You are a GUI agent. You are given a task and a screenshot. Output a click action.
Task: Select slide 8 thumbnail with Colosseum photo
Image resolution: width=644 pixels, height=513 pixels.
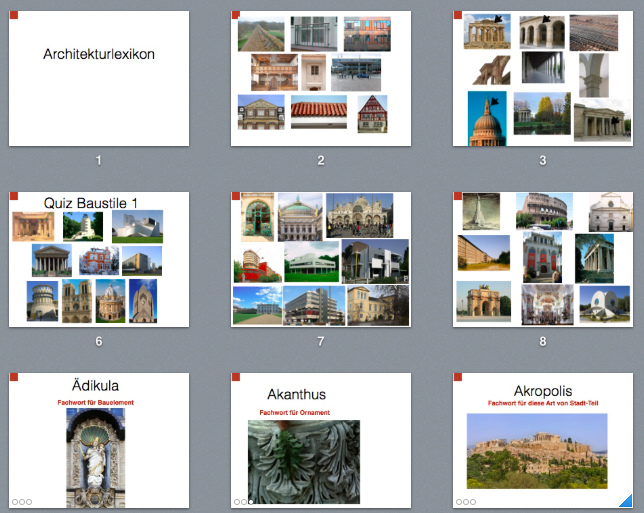pyautogui.click(x=543, y=260)
